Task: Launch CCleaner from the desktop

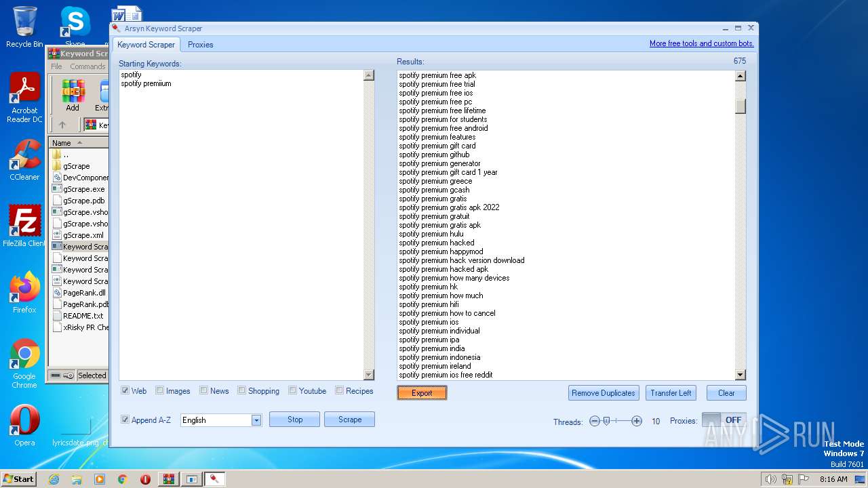Action: coord(24,160)
